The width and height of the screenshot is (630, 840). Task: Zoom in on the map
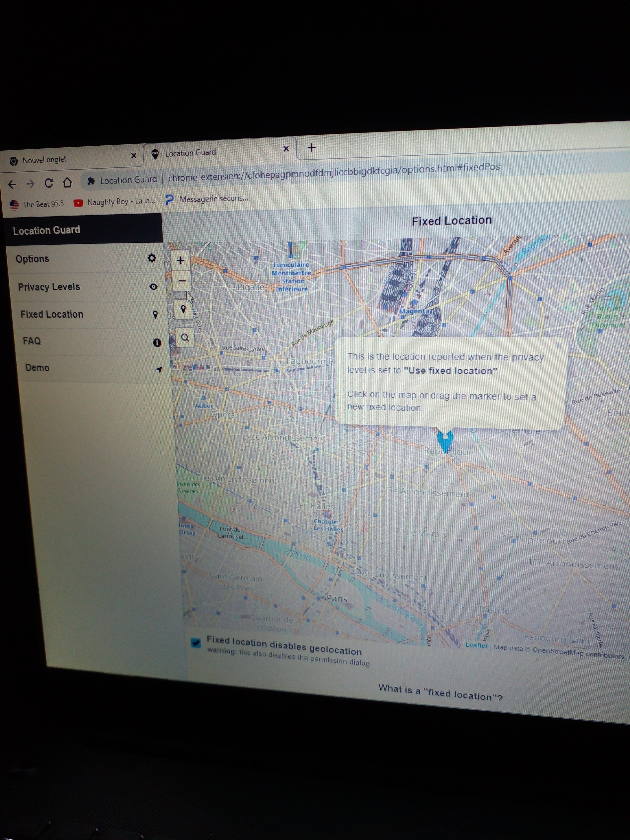tap(181, 260)
